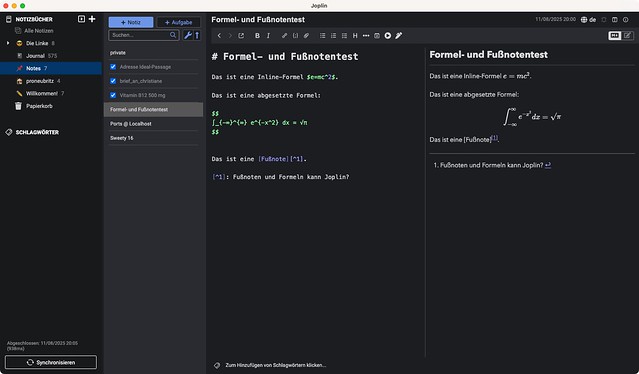
Task: Uncheck the 'Vitamin B12 500 mg' task
Action: pos(113,95)
